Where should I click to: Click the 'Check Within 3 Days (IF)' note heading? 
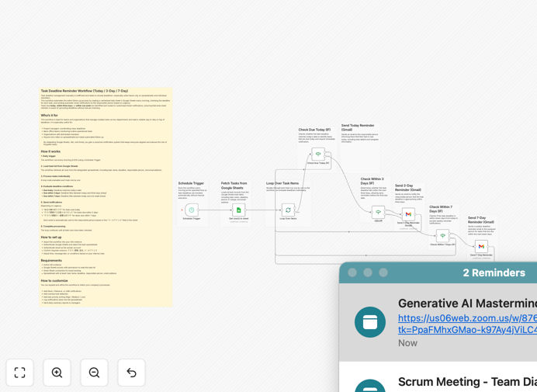click(372, 181)
